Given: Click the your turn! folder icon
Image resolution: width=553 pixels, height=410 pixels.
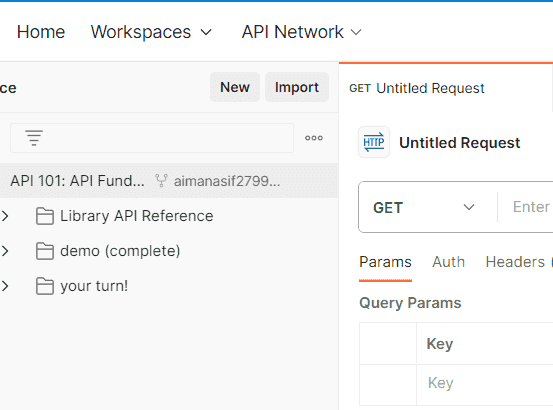Looking at the screenshot, I should pos(45,286).
